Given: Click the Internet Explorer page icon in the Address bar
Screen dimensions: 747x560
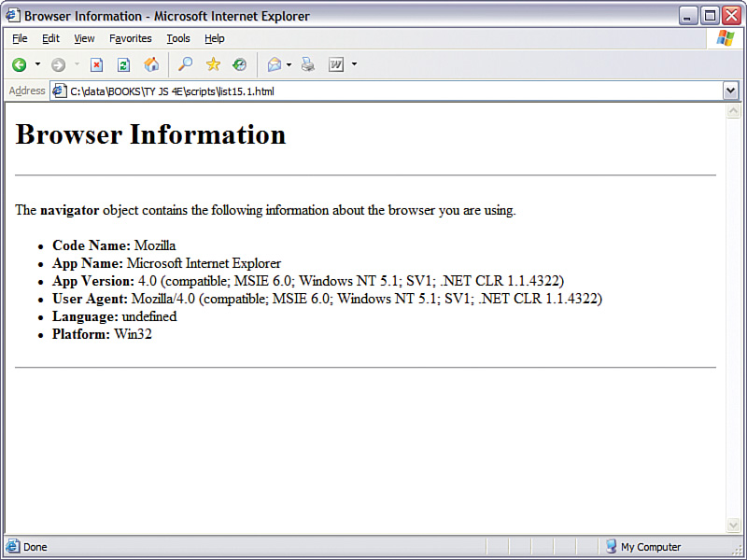Looking at the screenshot, I should point(59,91).
